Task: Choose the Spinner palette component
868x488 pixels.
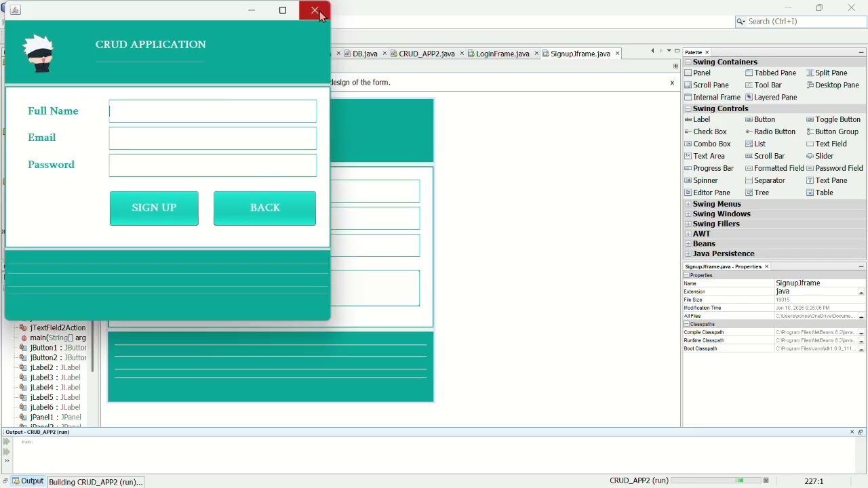Action: tap(701, 181)
